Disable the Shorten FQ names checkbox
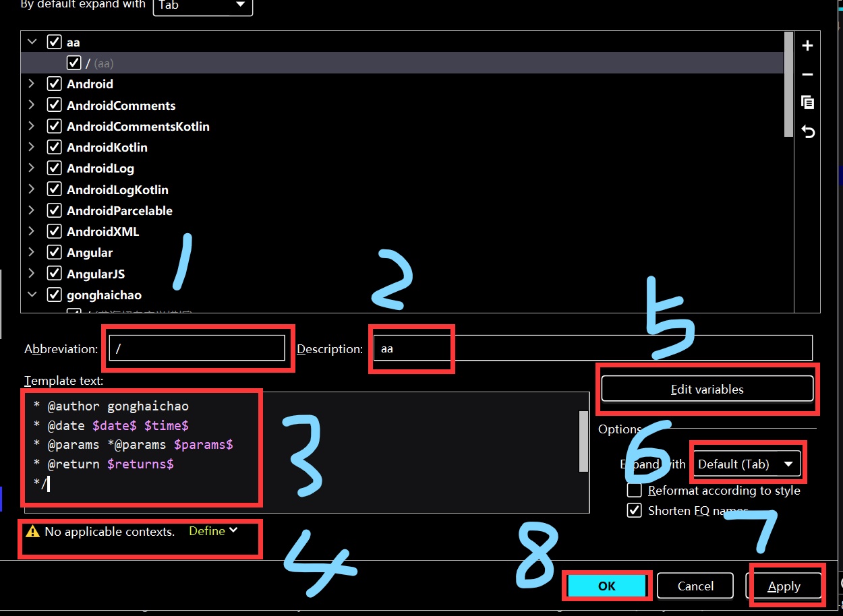843x616 pixels. [x=635, y=510]
